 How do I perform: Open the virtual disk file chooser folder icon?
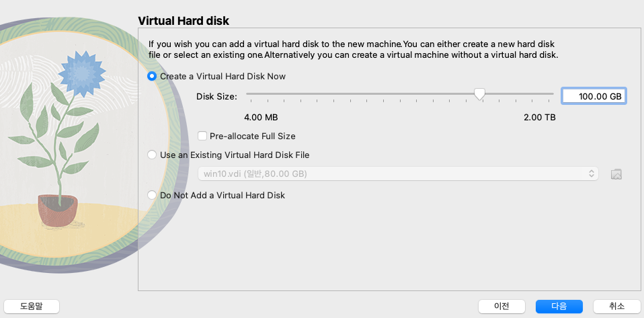616,173
